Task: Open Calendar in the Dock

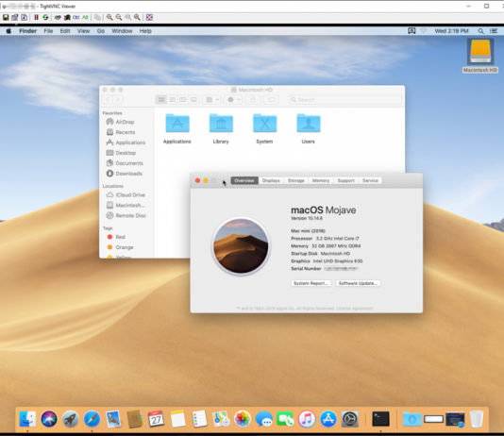Action: [x=157, y=419]
